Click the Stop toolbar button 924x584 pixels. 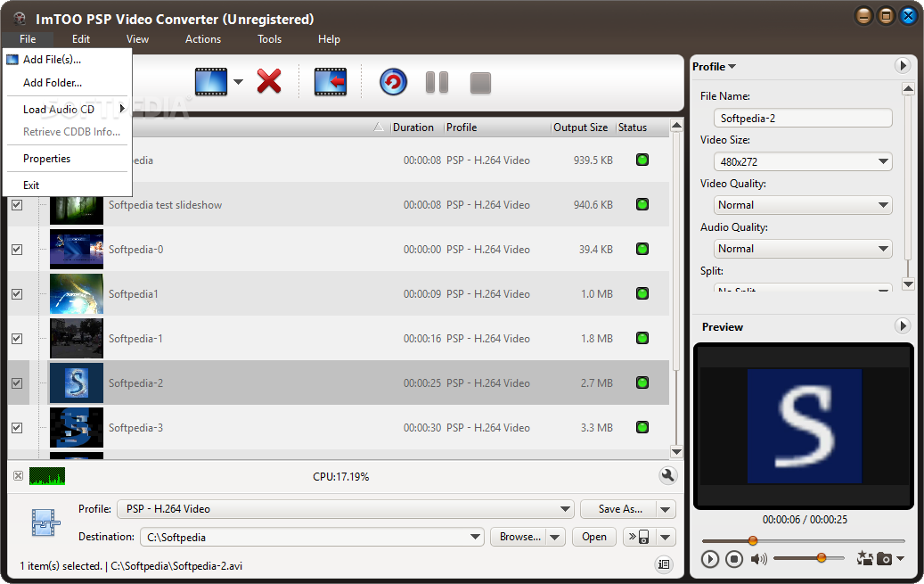[480, 83]
